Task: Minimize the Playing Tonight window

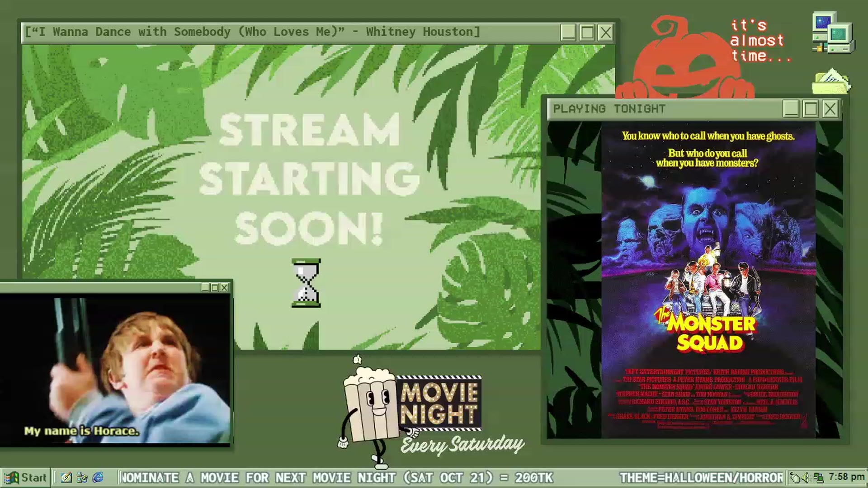Action: (791, 109)
